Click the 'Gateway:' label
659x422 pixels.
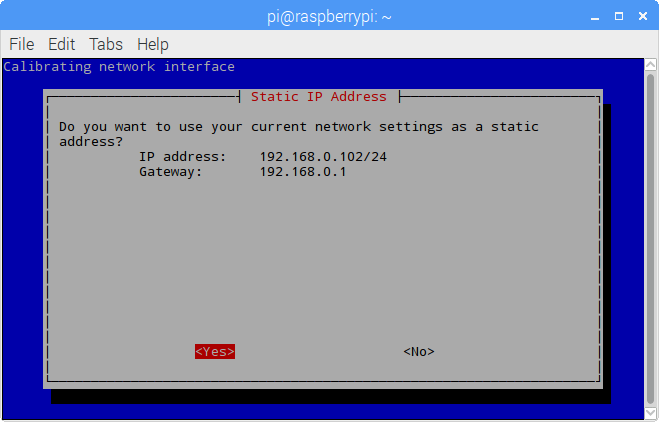pos(171,172)
